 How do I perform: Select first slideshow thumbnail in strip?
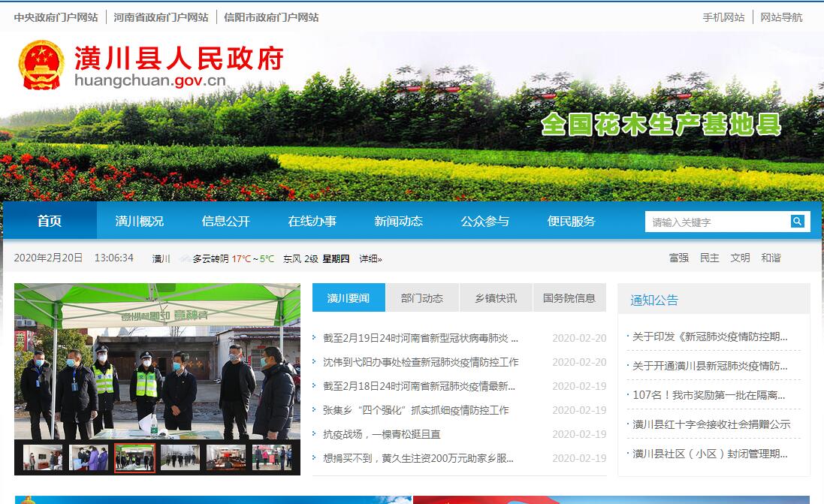(43, 457)
